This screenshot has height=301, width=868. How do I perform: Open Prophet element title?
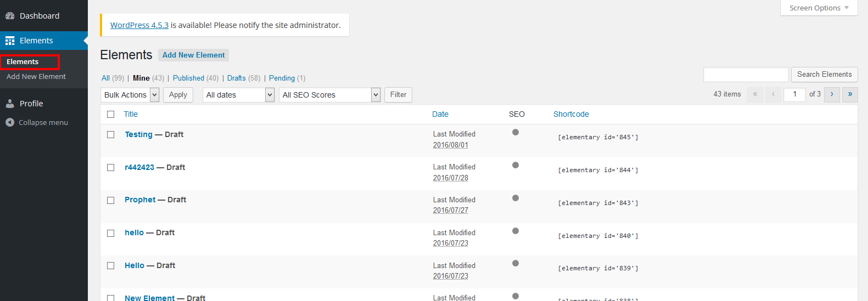[x=140, y=200]
